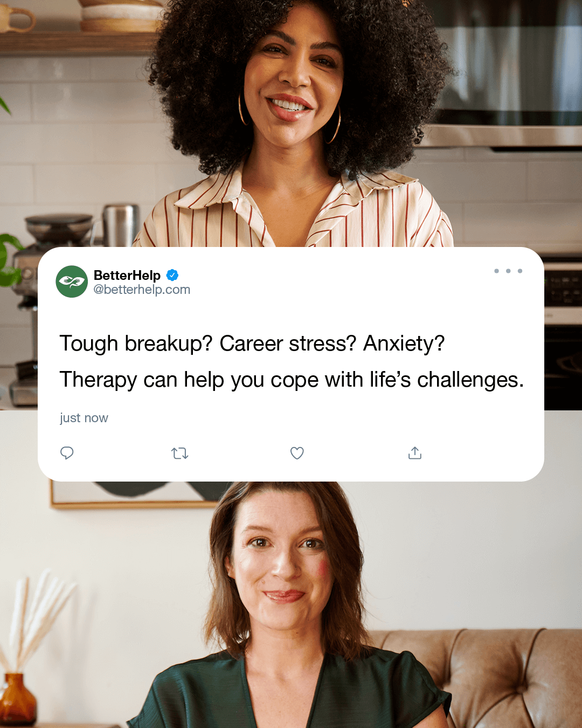
Task: Click the @betterhelp.com handle
Action: 142,290
